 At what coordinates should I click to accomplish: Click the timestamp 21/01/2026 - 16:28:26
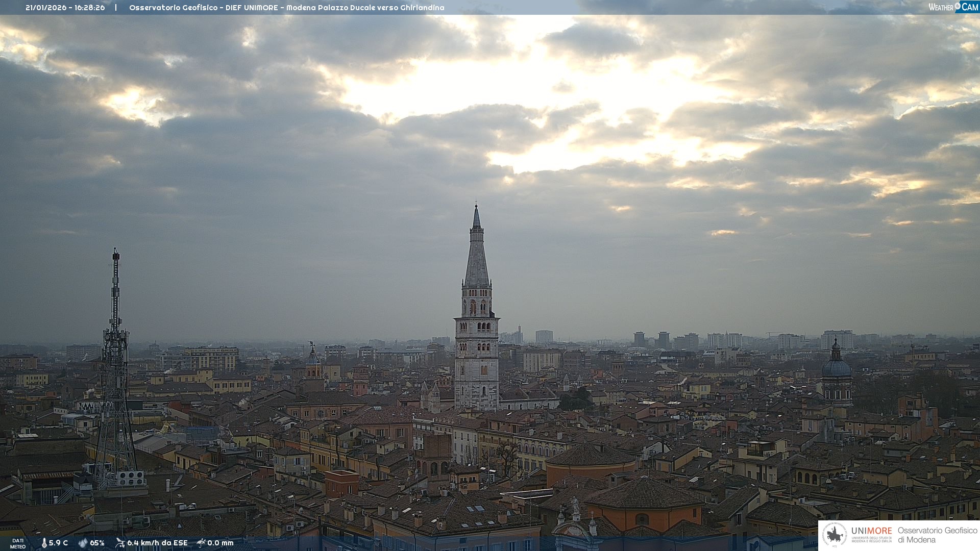[x=65, y=8]
